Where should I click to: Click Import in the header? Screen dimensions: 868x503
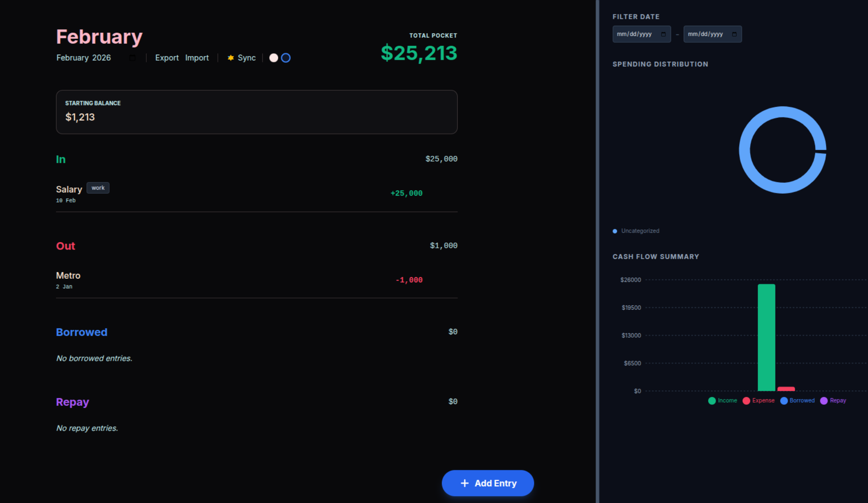pyautogui.click(x=197, y=58)
